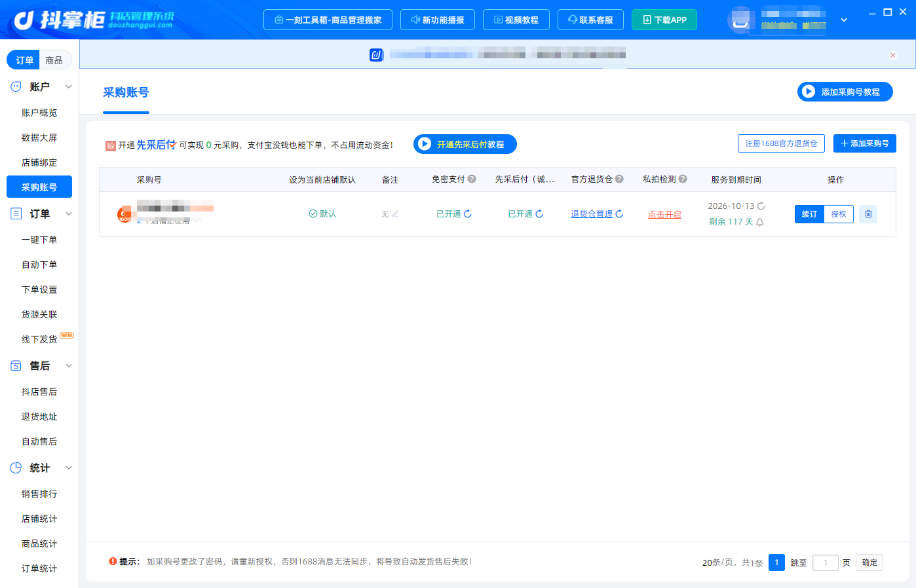Click the 确定 pagination button

(869, 562)
